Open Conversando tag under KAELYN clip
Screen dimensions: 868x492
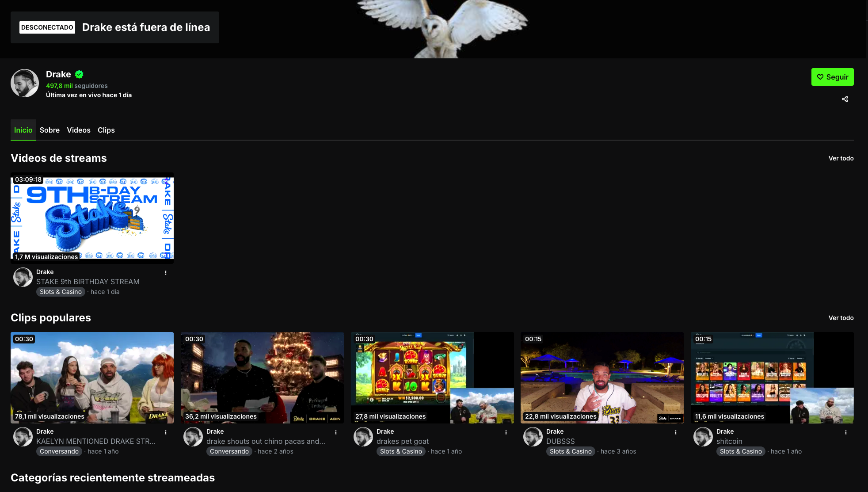coord(59,451)
